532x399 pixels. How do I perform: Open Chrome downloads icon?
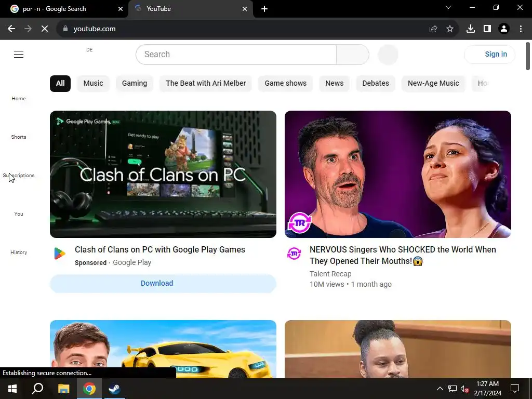[x=470, y=29]
